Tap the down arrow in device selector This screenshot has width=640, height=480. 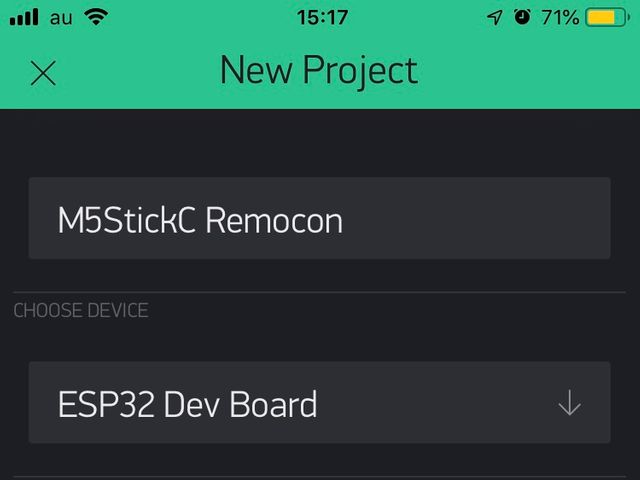pos(569,402)
